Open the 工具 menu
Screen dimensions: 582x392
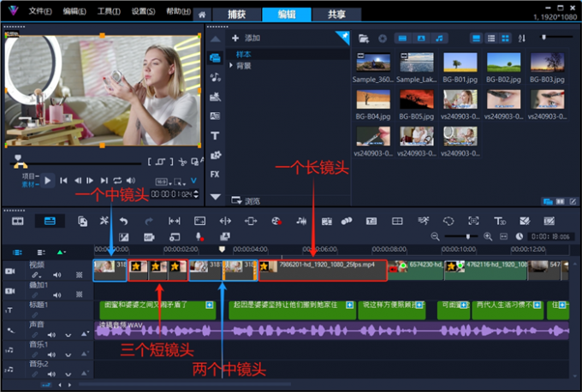coord(109,11)
